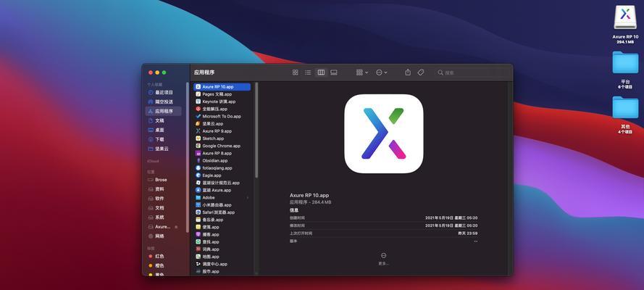Open 隔空投送 (AirDrop) in sidebar
Screen dimensions: 644x290
pyautogui.click(x=164, y=101)
